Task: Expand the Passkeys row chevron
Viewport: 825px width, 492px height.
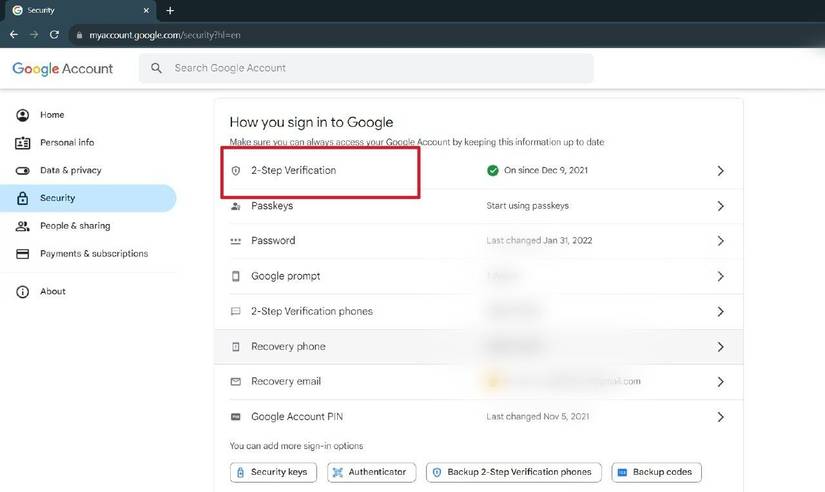Action: coord(720,206)
